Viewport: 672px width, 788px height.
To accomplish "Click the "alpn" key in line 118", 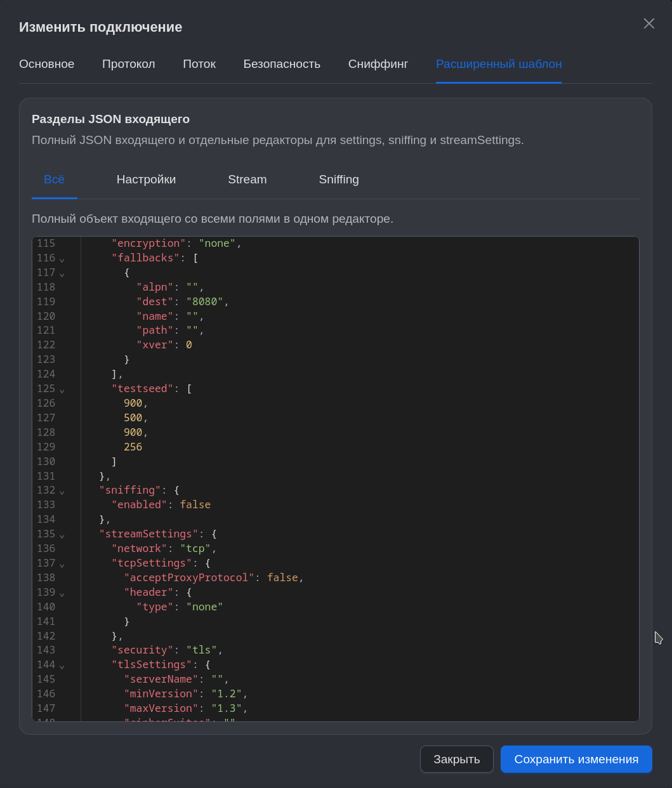I will pyautogui.click(x=155, y=287).
